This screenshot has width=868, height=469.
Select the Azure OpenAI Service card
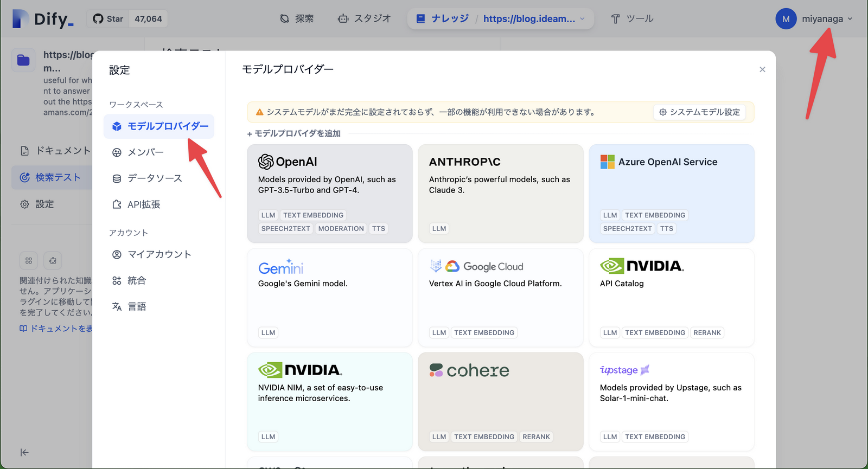coord(672,194)
